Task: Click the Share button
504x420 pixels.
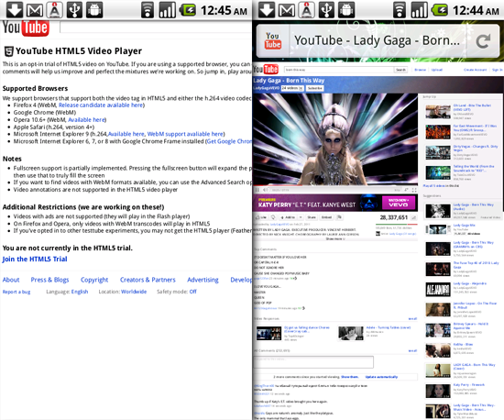Action: (x=312, y=217)
